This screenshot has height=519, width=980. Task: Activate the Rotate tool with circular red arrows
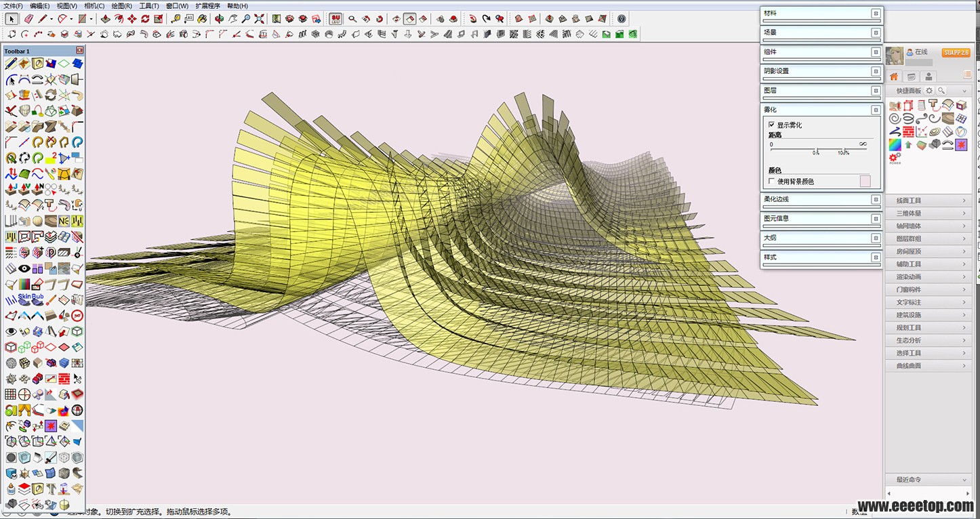point(145,19)
